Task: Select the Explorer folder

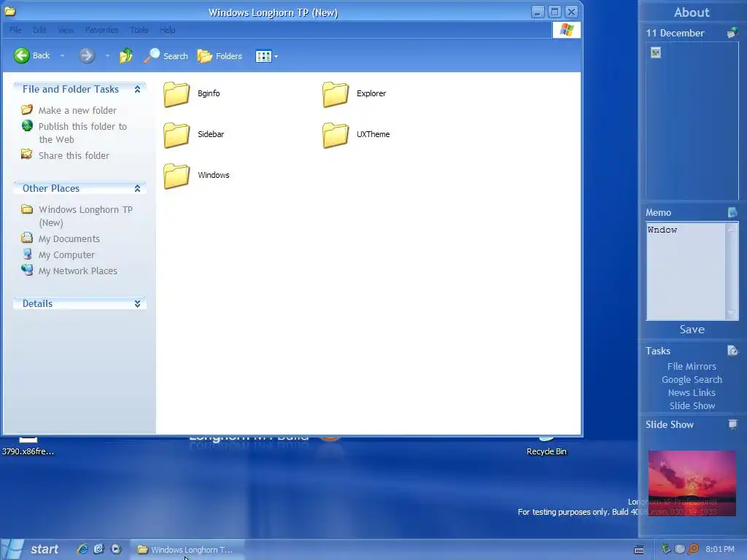Action: click(x=355, y=94)
